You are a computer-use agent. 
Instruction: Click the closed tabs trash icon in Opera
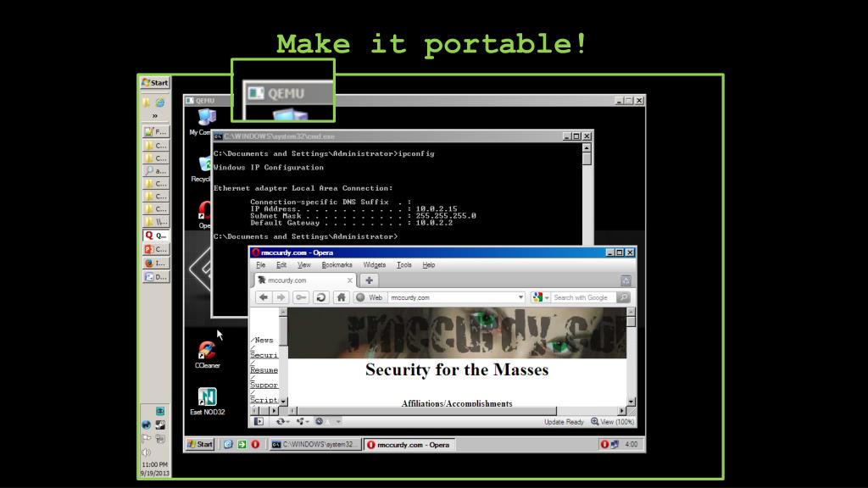pyautogui.click(x=626, y=280)
